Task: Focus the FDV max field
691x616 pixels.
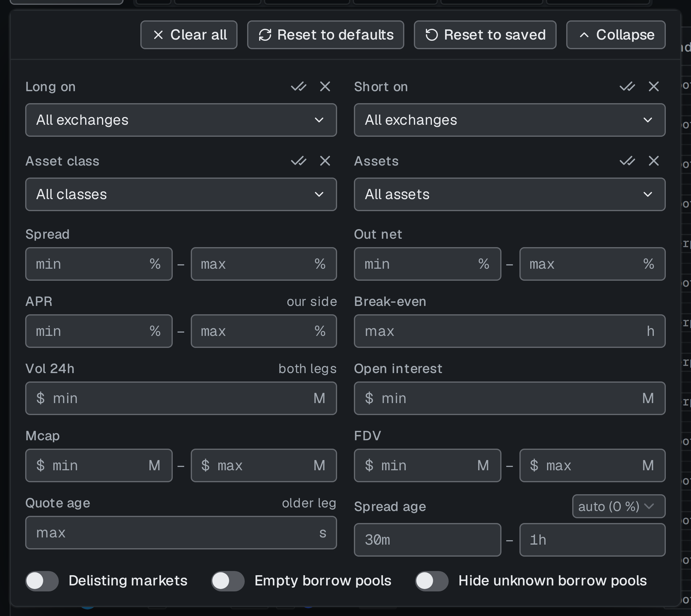Action: tap(592, 465)
